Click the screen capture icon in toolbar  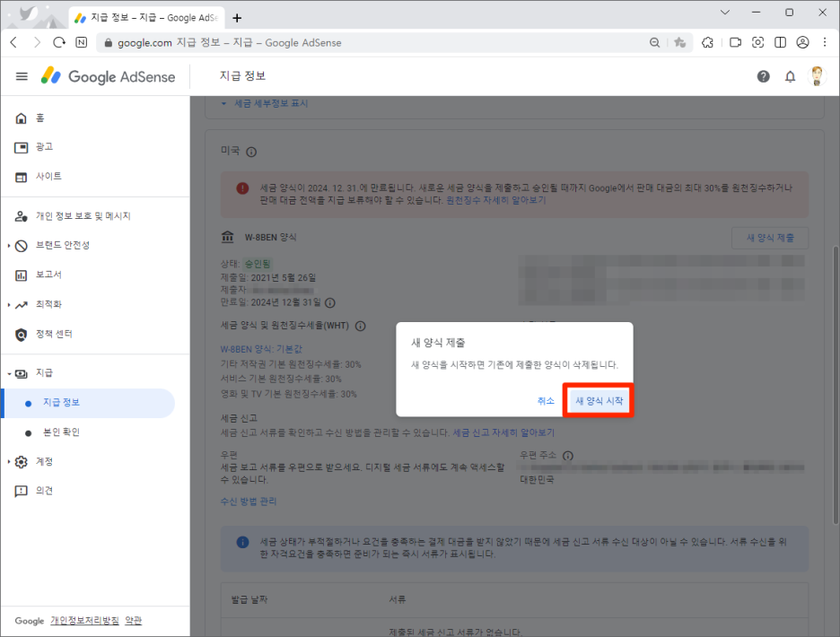pyautogui.click(x=757, y=42)
